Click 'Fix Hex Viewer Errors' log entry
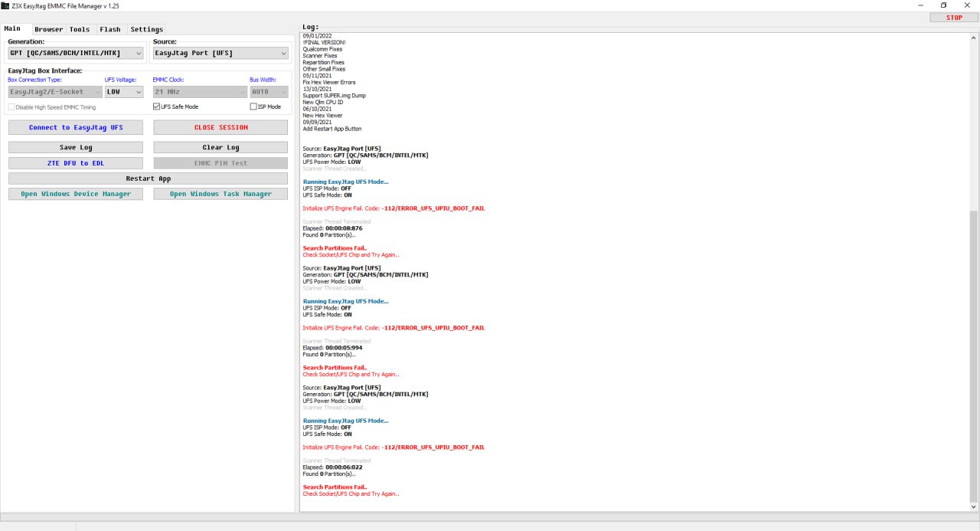 (328, 82)
